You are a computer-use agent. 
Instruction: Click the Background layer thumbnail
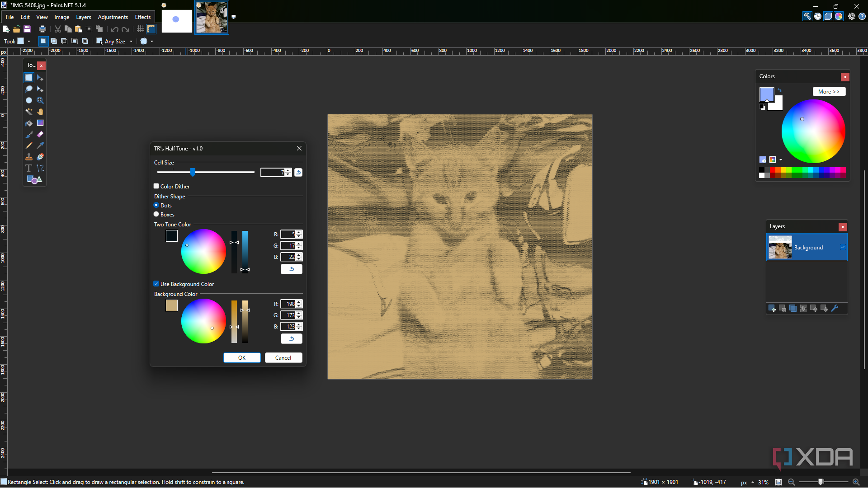click(x=780, y=247)
